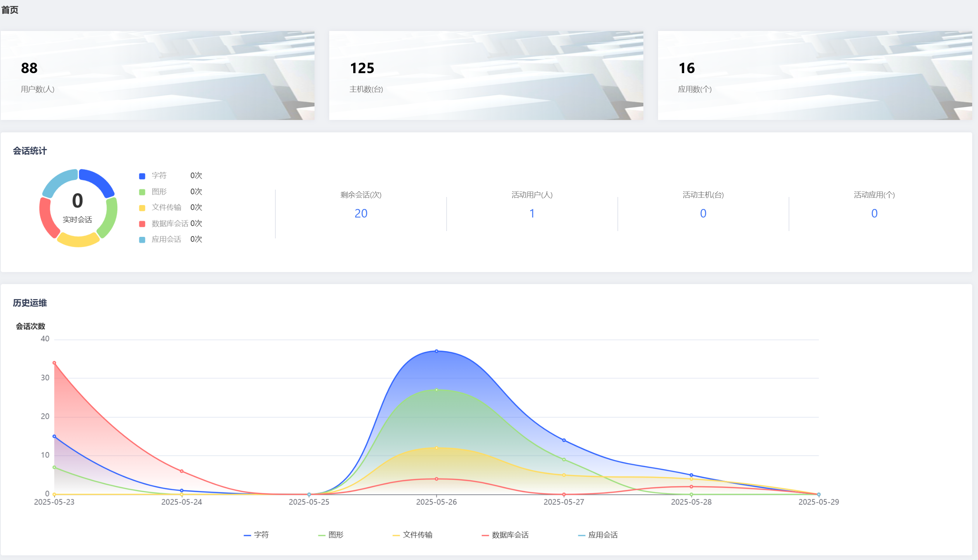Click the 数据库会话 data point on 2025-05-26

[437, 479]
